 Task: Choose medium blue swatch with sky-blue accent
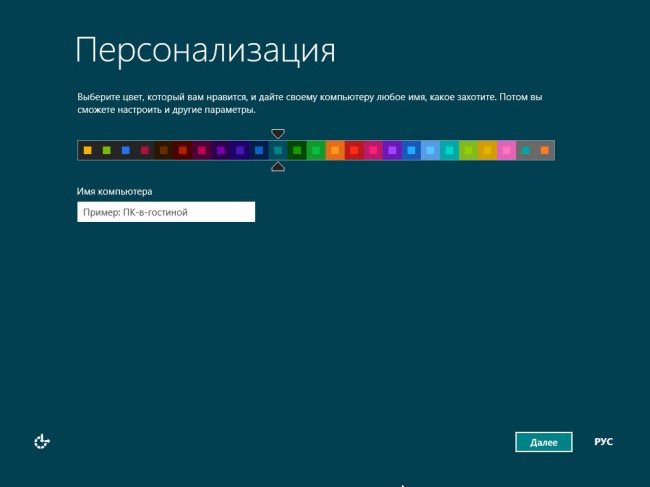tap(412, 150)
